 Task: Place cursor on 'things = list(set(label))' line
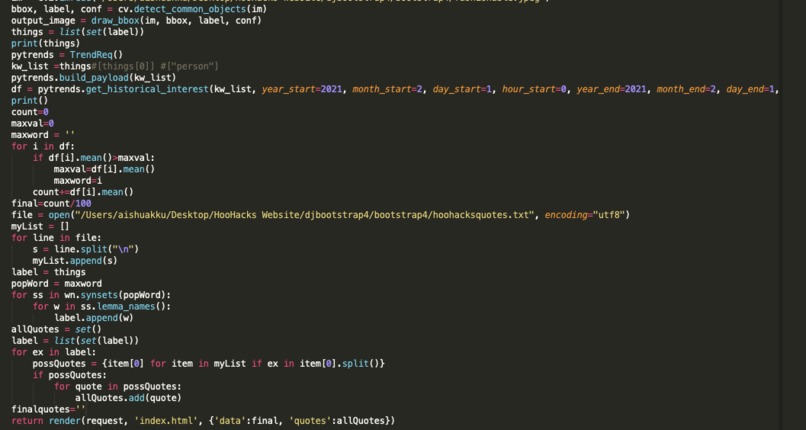click(78, 32)
